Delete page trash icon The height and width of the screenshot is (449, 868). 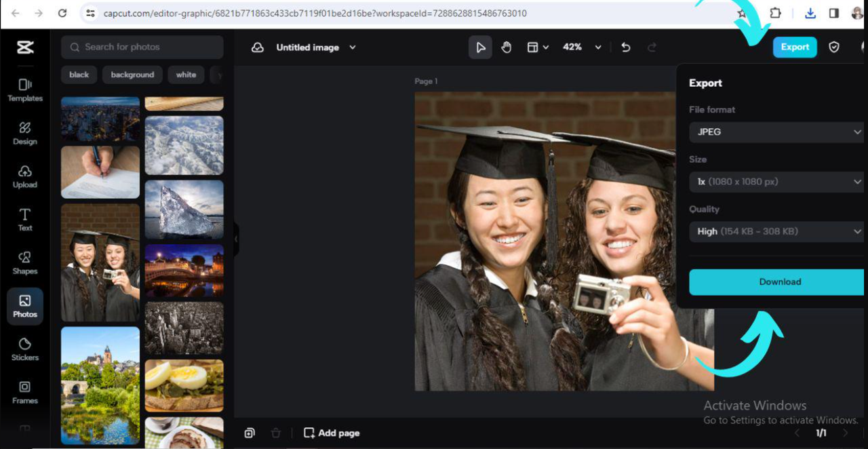tap(275, 433)
